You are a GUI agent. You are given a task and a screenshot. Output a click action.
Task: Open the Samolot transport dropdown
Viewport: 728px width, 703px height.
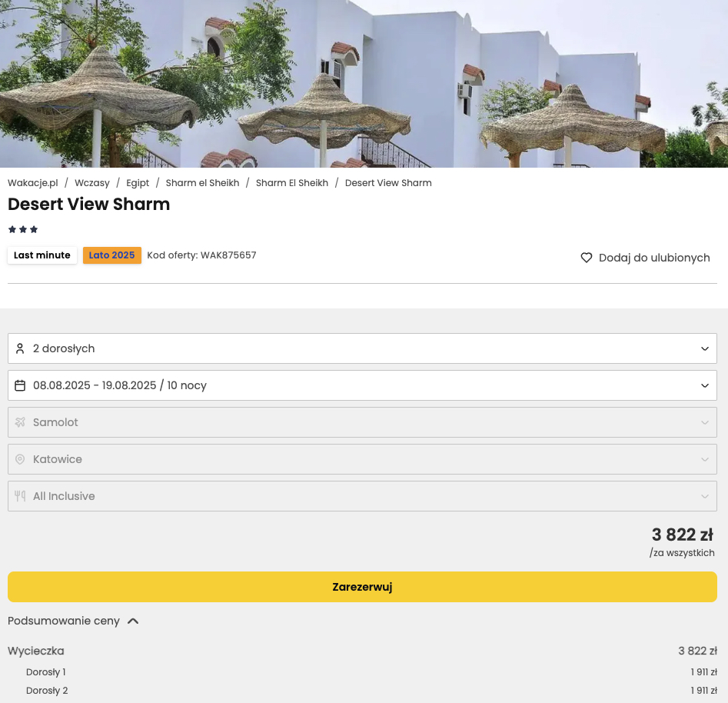pos(362,422)
